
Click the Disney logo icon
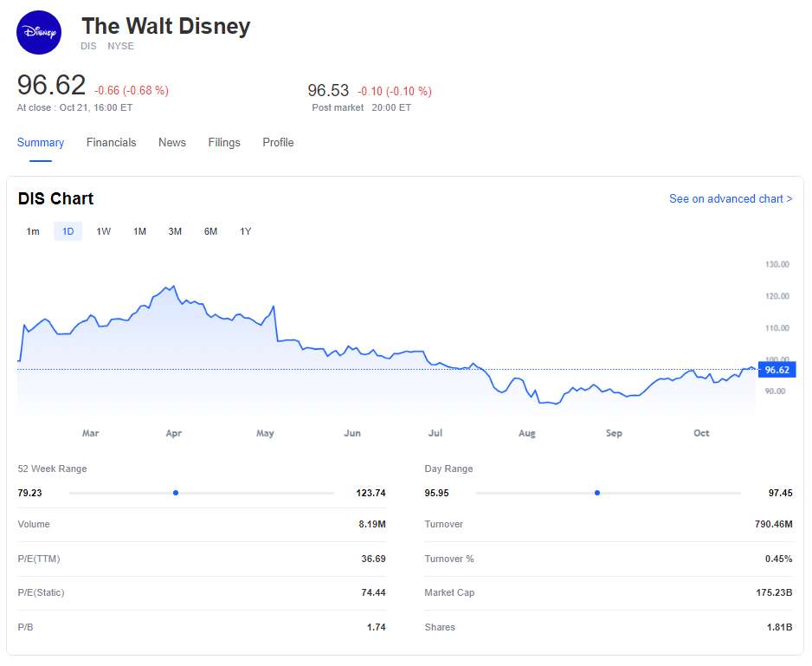point(40,33)
